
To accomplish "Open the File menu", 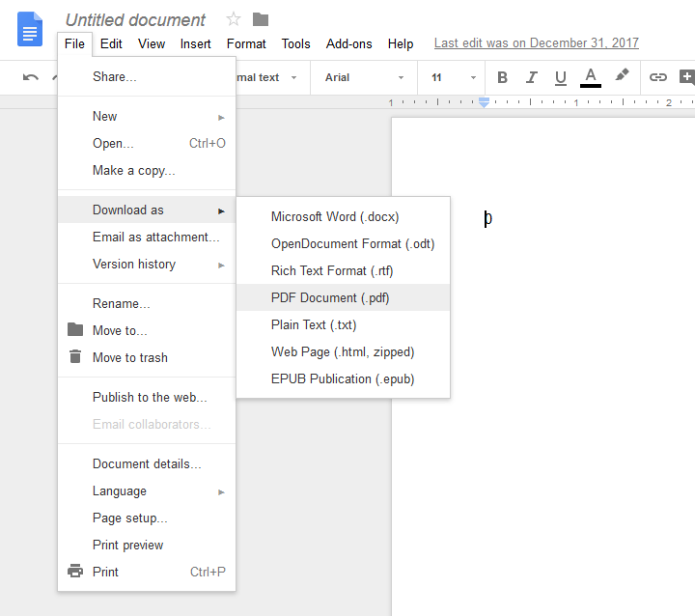I will 74,43.
